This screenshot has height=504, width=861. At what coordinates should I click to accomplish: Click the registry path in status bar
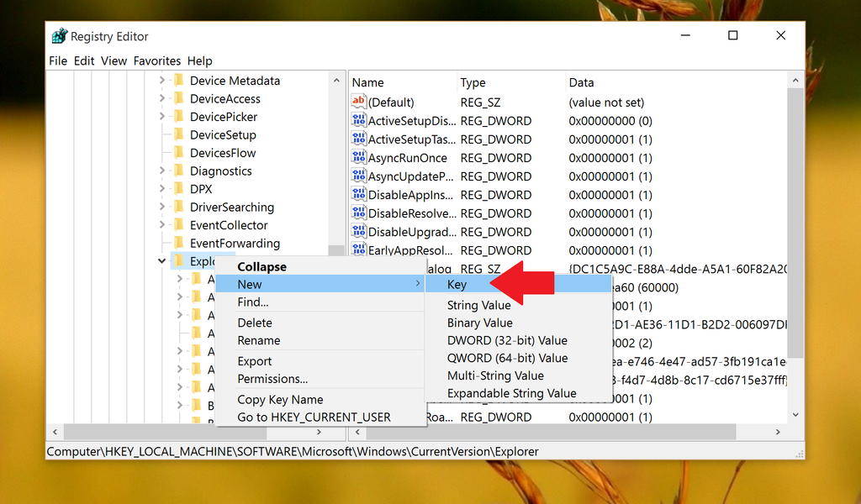(x=293, y=452)
